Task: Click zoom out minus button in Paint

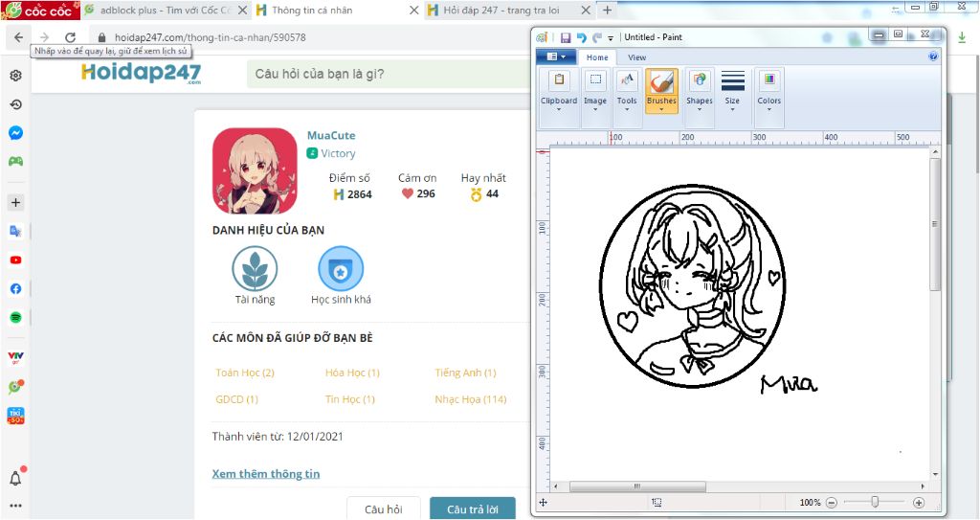Action: [x=832, y=503]
